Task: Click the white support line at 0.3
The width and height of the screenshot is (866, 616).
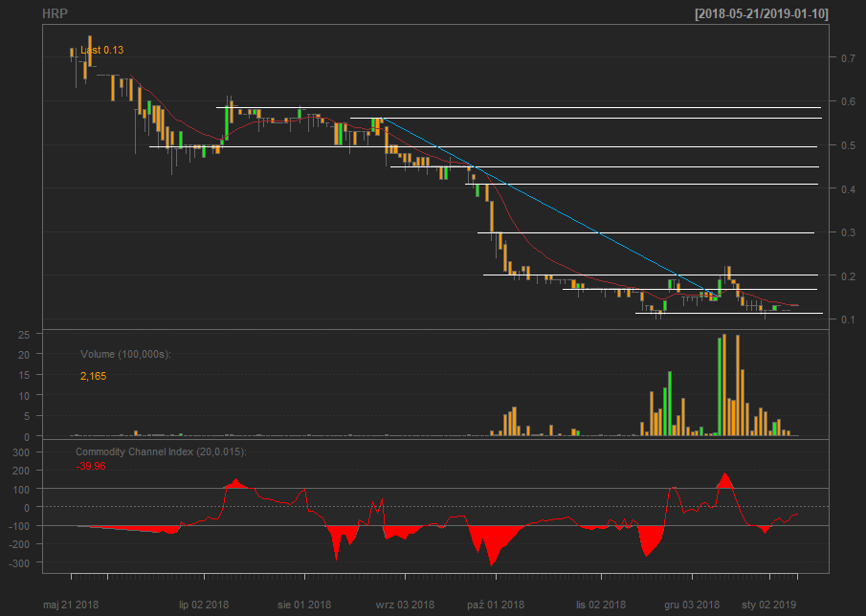Action: tap(646, 233)
